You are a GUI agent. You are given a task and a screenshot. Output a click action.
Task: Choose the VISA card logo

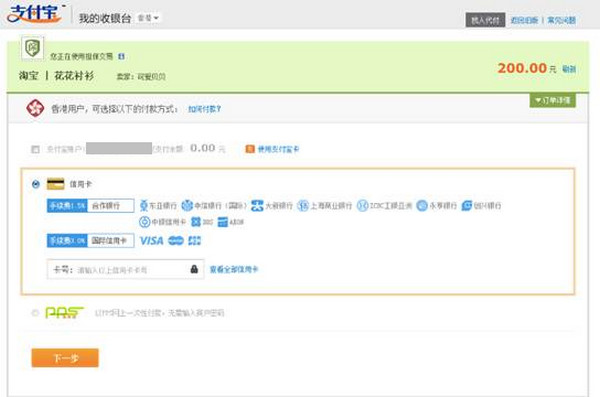[152, 240]
